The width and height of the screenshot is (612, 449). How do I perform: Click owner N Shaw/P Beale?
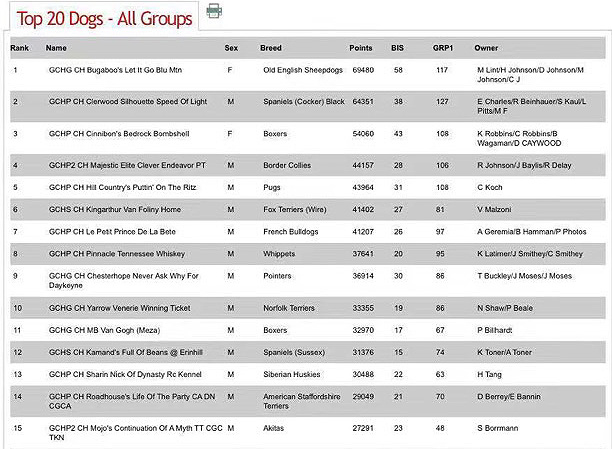click(x=505, y=308)
